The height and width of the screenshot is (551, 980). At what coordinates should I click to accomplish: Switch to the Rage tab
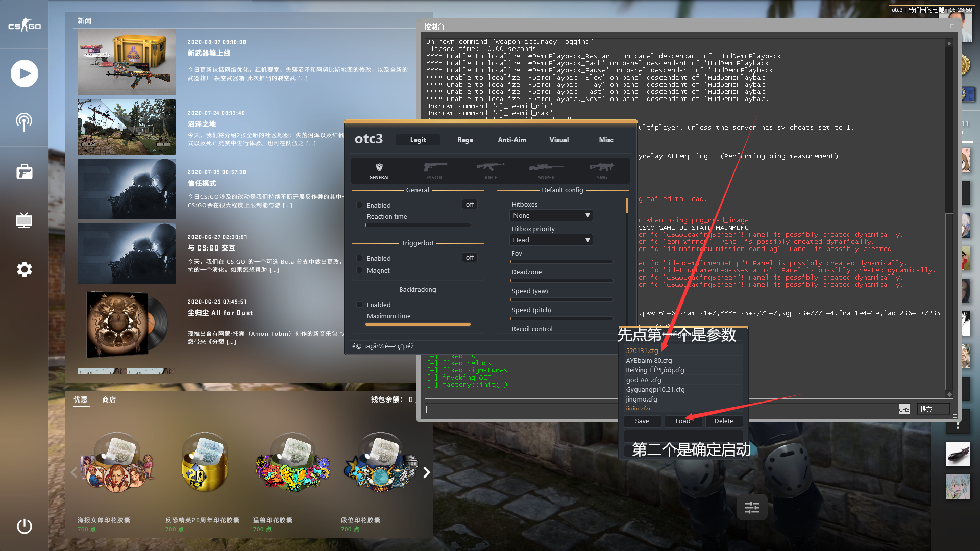point(465,140)
